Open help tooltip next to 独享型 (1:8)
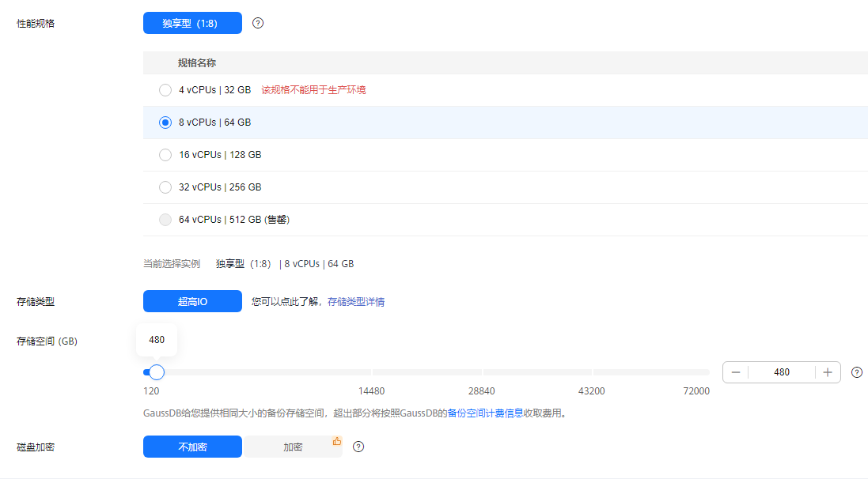The width and height of the screenshot is (868, 479). click(258, 23)
